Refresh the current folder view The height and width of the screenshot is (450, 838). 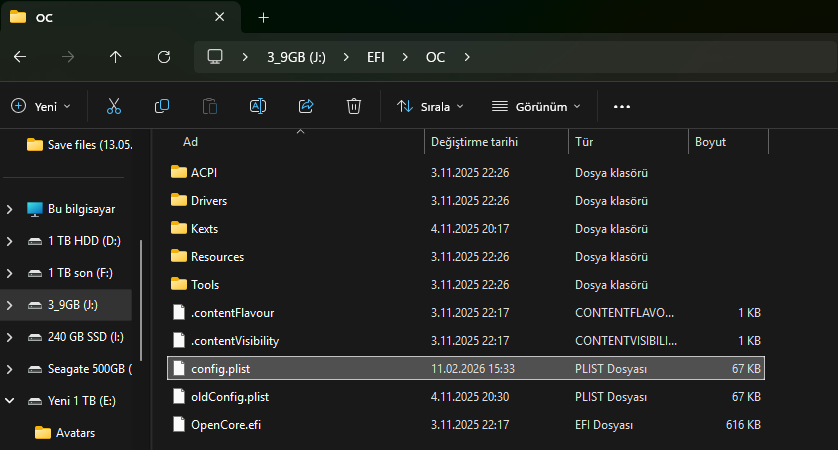coord(164,57)
